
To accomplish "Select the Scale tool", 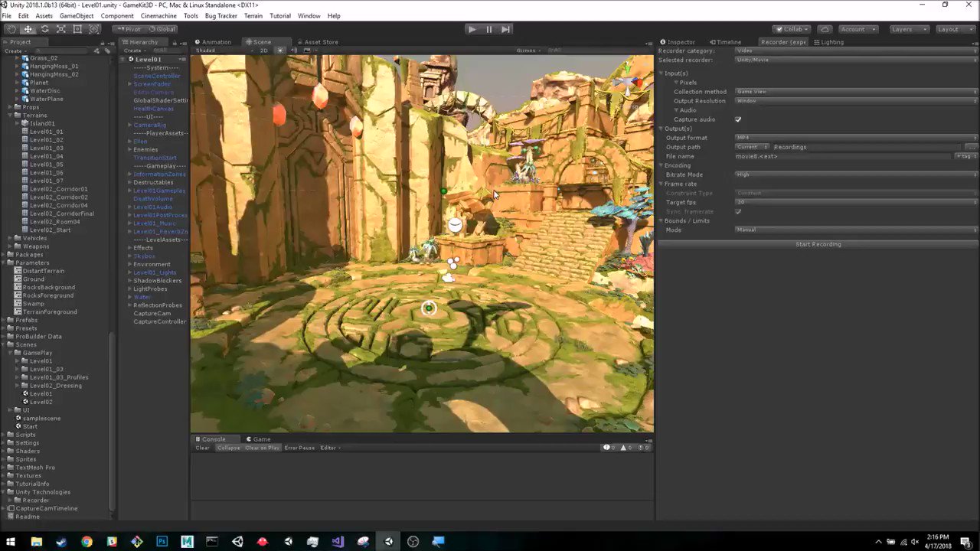I will click(x=61, y=28).
